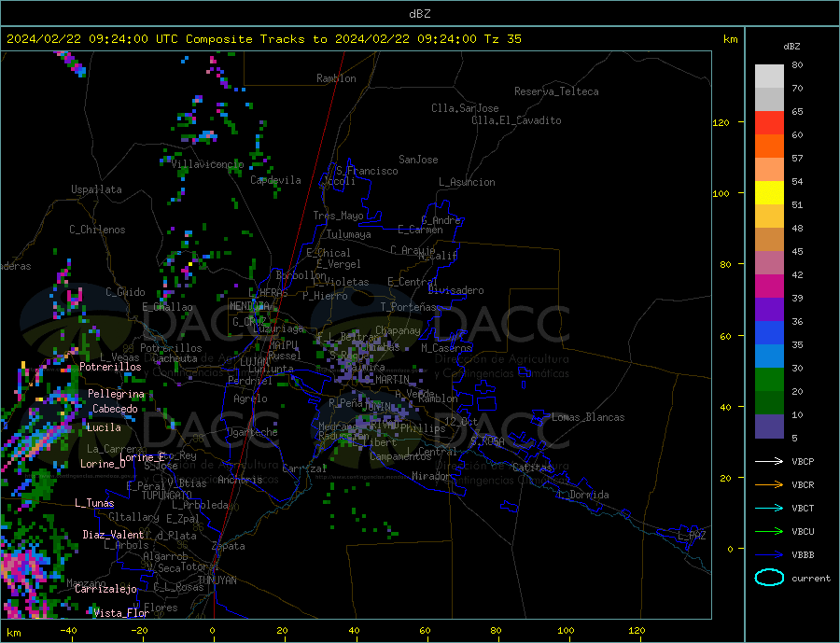Viewport: 840px width, 643px height.
Task: Click the blue VBBB arrow legend icon
Action: [769, 554]
